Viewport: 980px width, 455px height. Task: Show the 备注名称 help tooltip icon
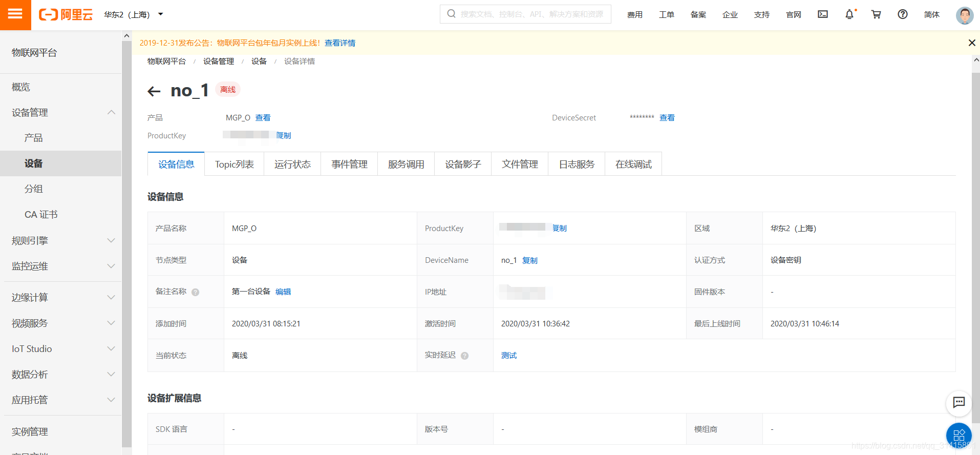point(195,292)
